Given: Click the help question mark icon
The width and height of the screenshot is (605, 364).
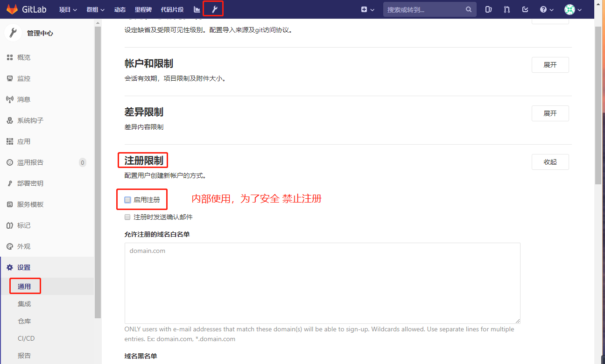Looking at the screenshot, I should coord(543,9).
